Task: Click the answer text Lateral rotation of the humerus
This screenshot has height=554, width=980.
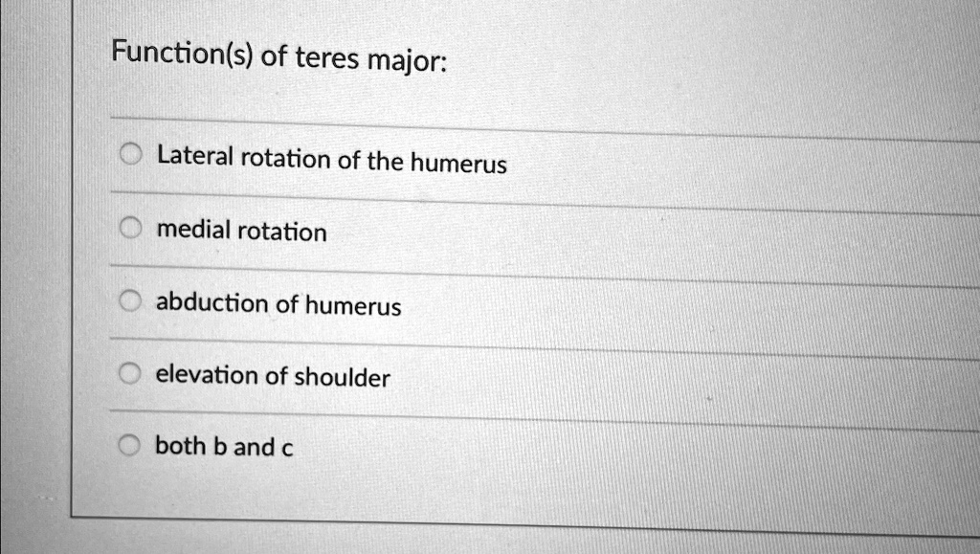Action: click(x=331, y=161)
